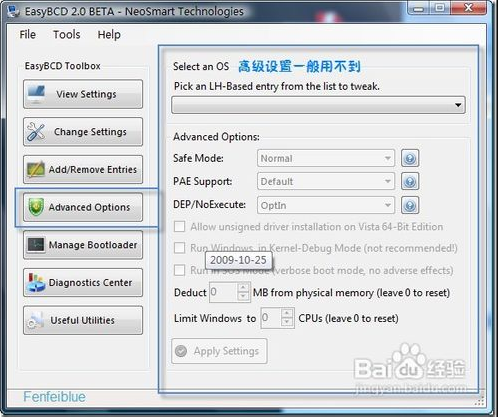Expand the Safe Mode dropdown
This screenshot has height=417, width=498.
[326, 158]
